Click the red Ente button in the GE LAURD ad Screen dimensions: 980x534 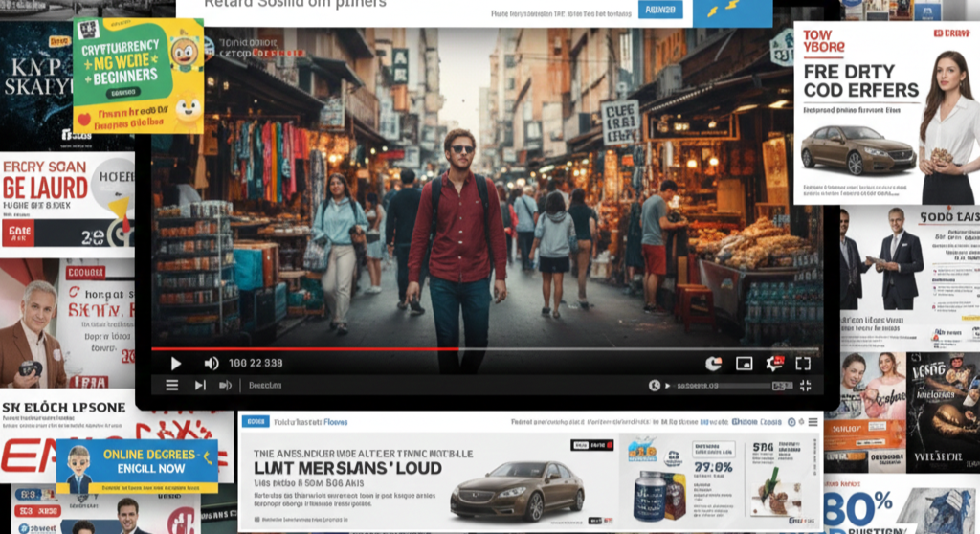[17, 234]
